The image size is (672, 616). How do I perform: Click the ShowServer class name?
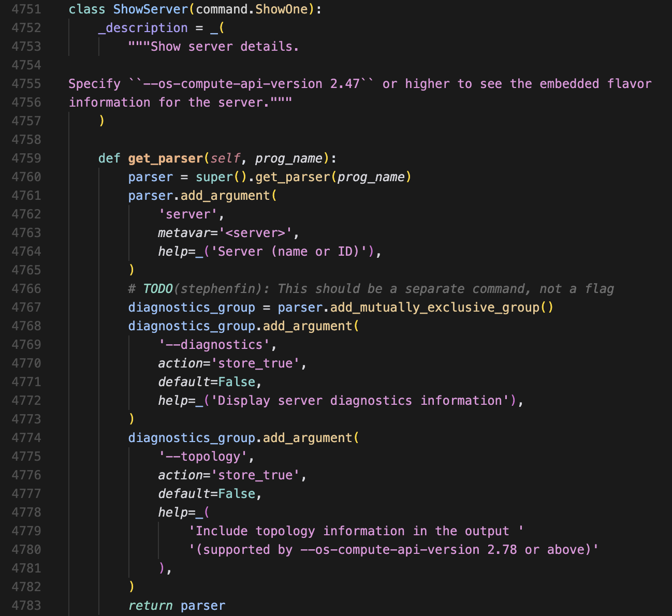pos(151,9)
